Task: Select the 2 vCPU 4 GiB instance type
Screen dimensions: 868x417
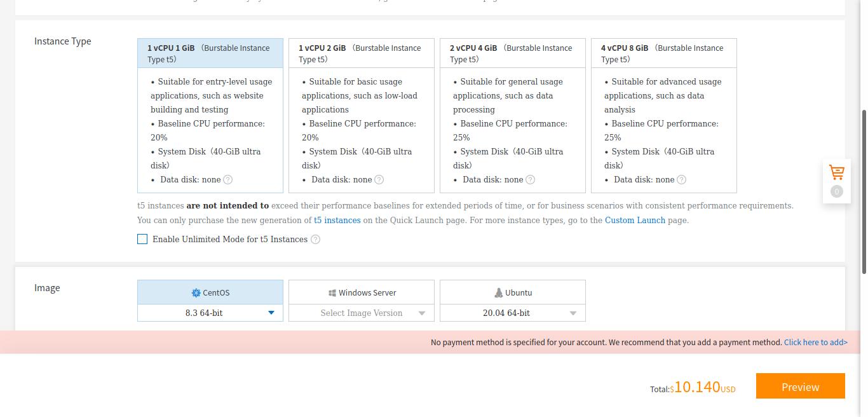Action: 513,116
